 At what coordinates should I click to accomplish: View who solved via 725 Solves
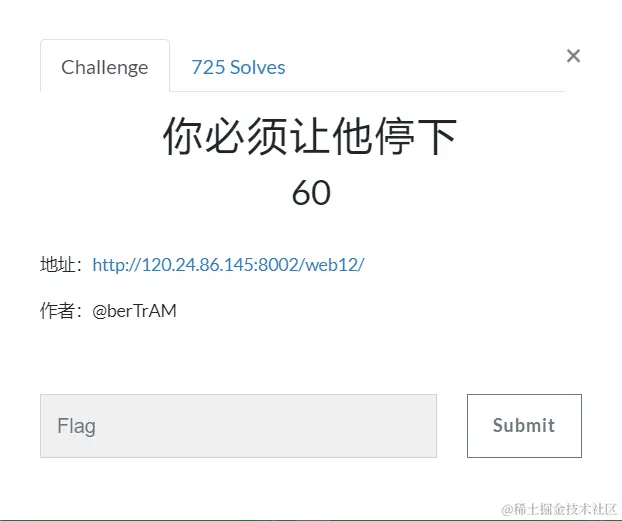[x=238, y=67]
